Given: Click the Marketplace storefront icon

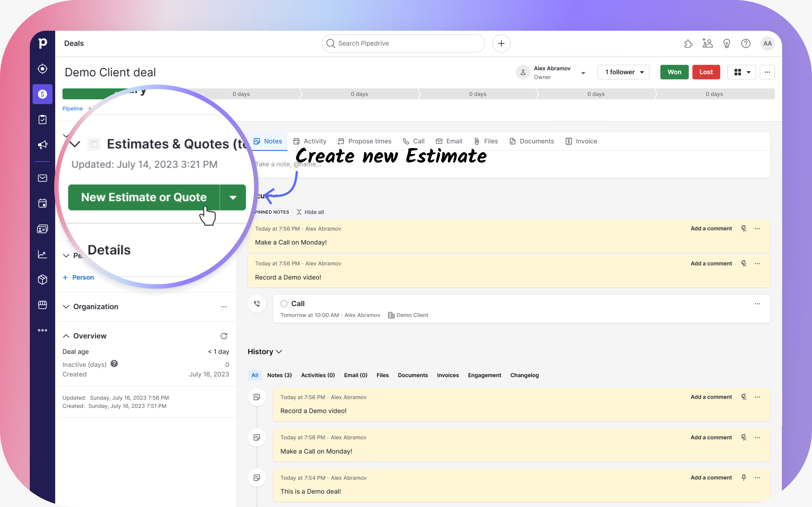Looking at the screenshot, I should click(42, 305).
